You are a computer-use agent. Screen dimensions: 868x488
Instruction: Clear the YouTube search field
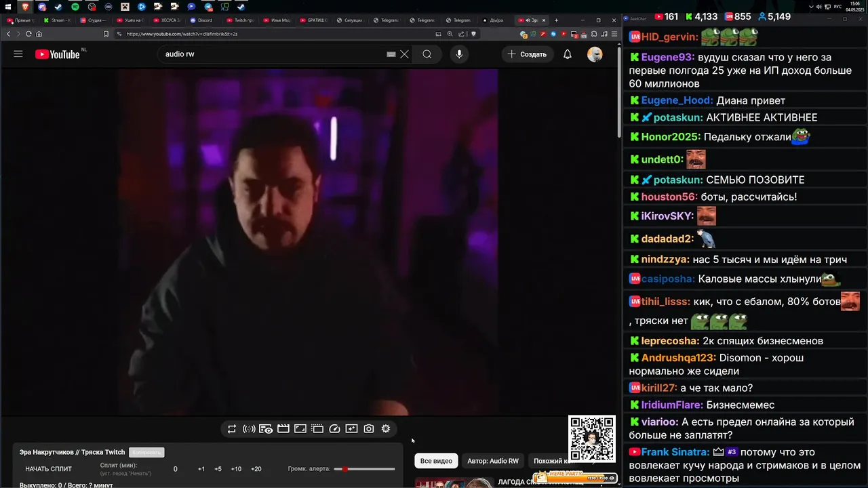[404, 54]
